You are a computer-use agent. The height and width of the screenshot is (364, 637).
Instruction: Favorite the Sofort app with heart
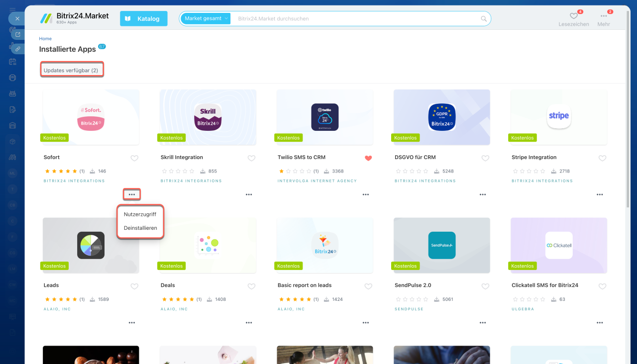(x=134, y=158)
